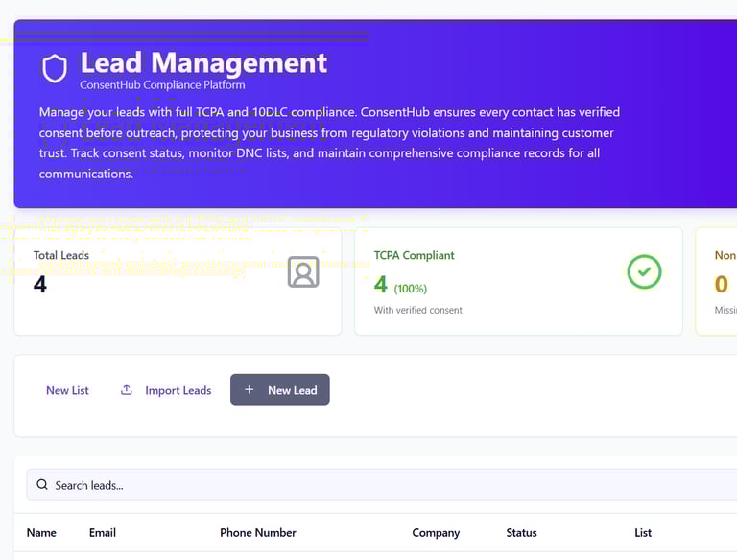Image resolution: width=737 pixels, height=560 pixels.
Task: Add a New Lead
Action: click(x=279, y=389)
